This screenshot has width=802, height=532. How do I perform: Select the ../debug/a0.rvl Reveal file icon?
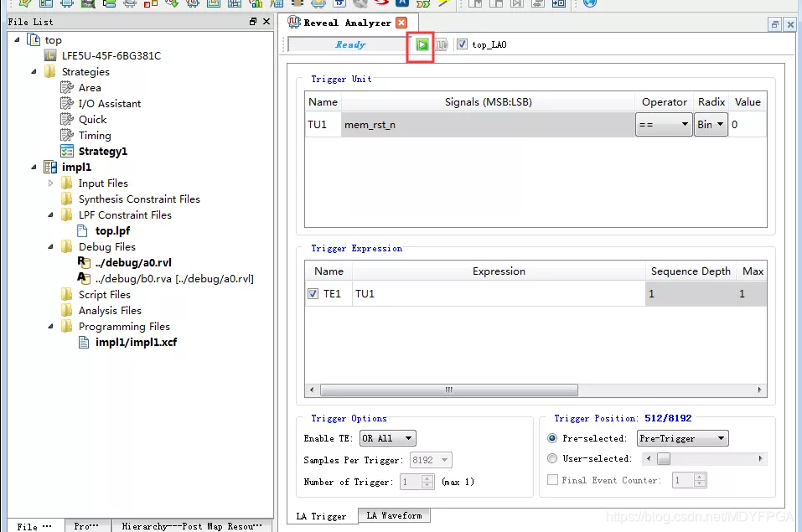83,262
